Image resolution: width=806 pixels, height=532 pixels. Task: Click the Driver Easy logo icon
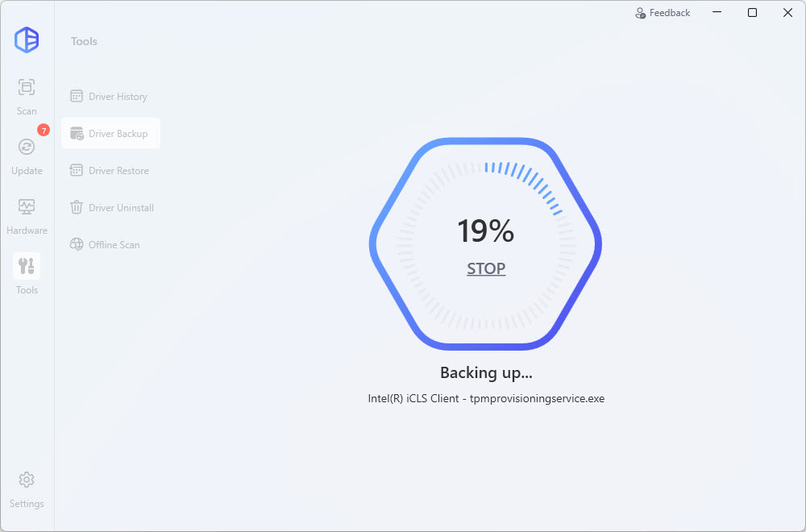(27, 40)
